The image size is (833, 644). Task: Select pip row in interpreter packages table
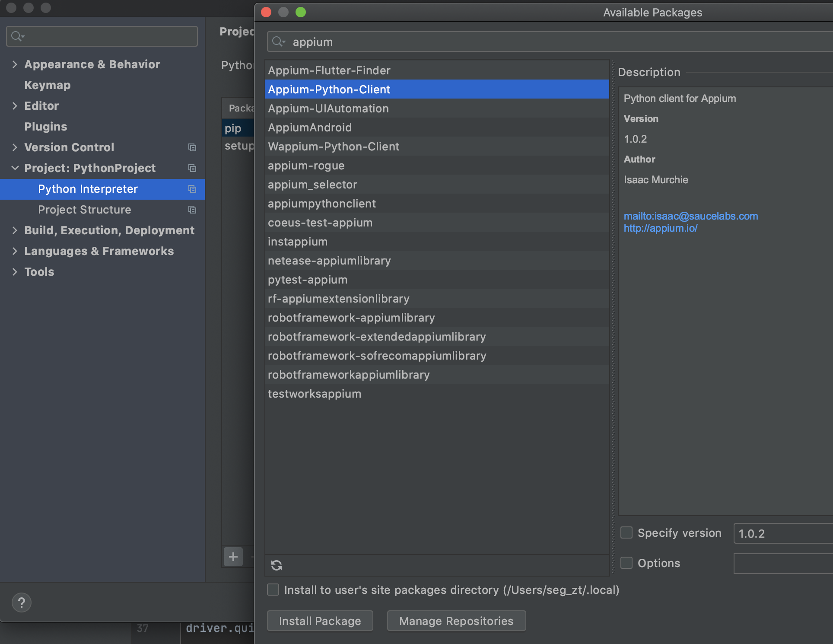point(238,128)
